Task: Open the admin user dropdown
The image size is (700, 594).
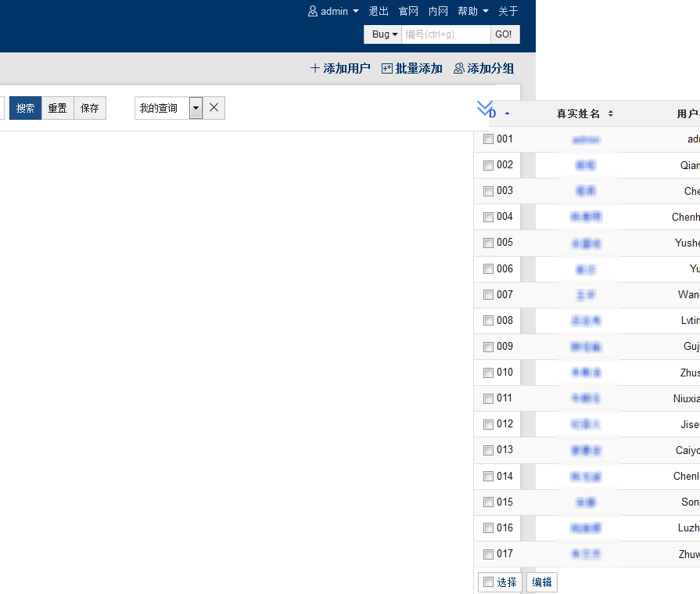Action: click(x=333, y=11)
